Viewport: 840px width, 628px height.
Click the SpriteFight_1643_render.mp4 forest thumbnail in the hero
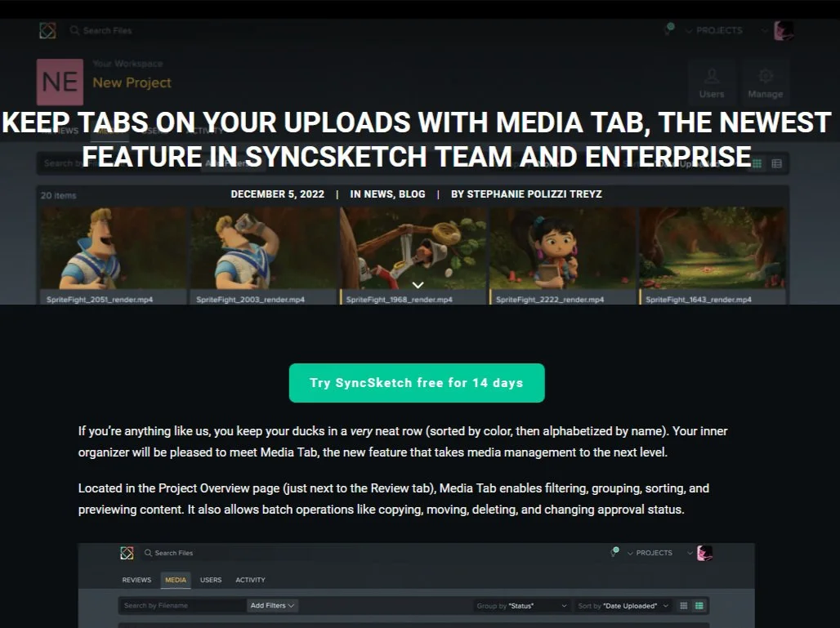[713, 248]
